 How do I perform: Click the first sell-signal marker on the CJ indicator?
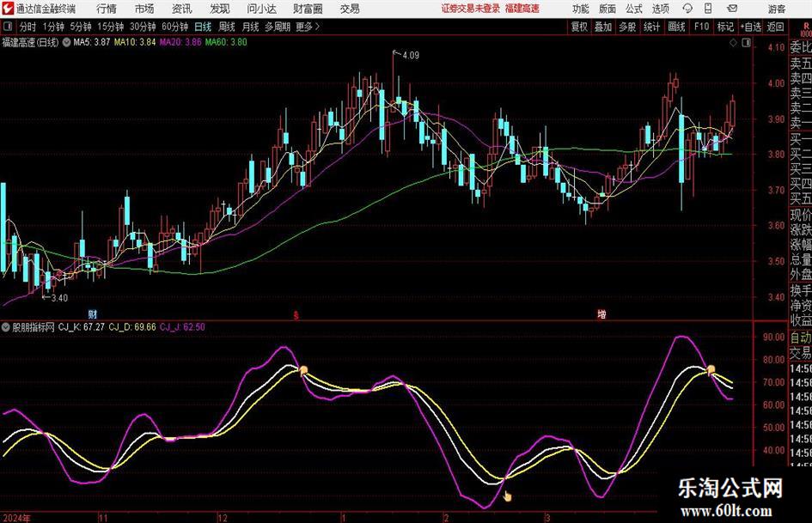coord(303,370)
